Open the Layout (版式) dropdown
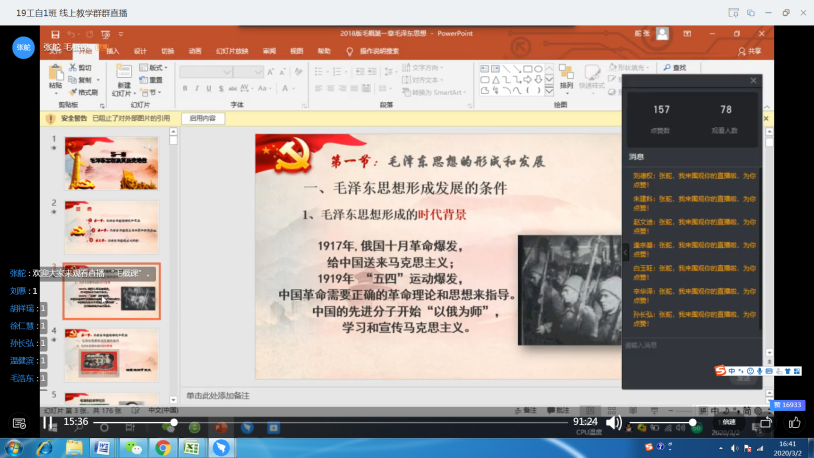Image resolution: width=814 pixels, height=458 pixels. [x=155, y=68]
